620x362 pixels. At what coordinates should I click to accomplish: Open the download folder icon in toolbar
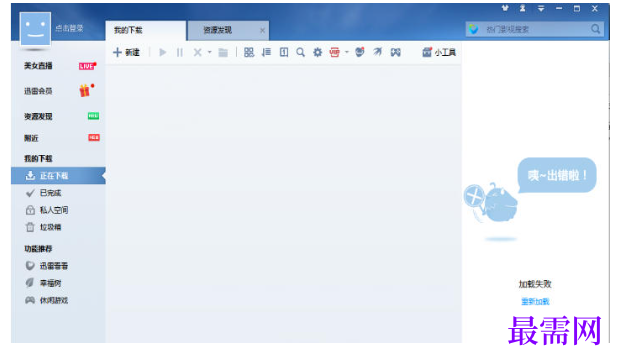pos(223,52)
